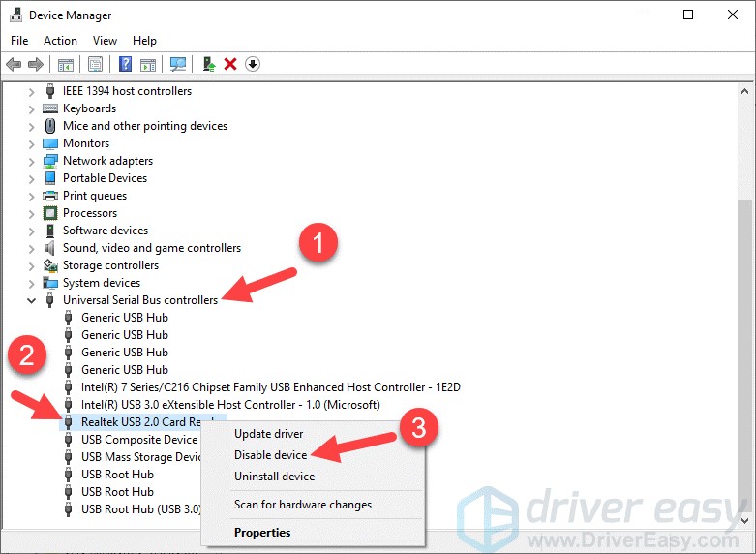Click the Print queues printer icon

point(50,196)
